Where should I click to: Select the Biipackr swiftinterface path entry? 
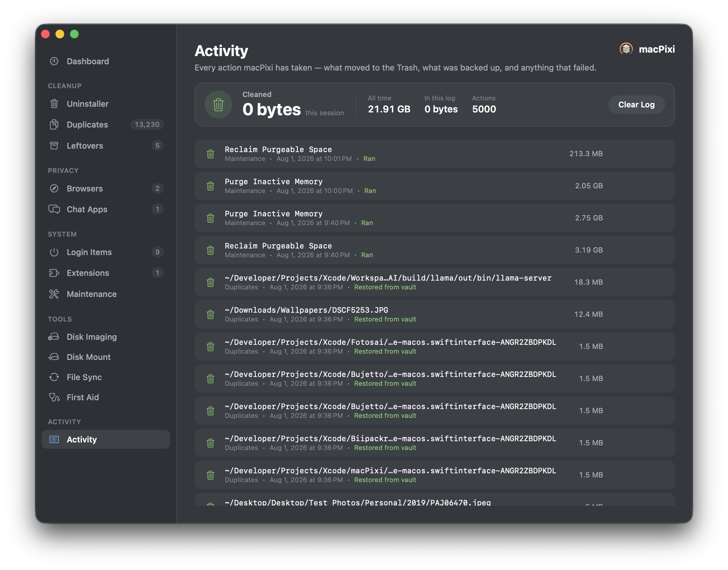click(390, 438)
